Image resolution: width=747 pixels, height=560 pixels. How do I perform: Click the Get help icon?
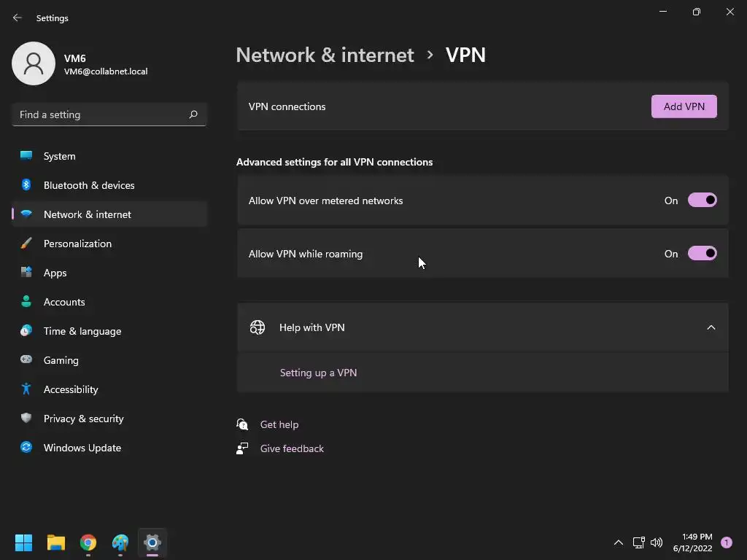(243, 424)
